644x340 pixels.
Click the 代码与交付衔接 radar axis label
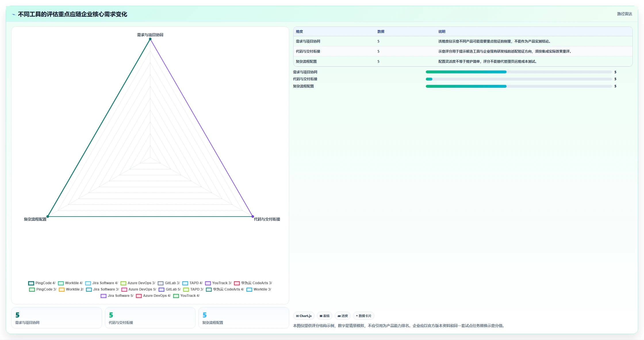(267, 219)
